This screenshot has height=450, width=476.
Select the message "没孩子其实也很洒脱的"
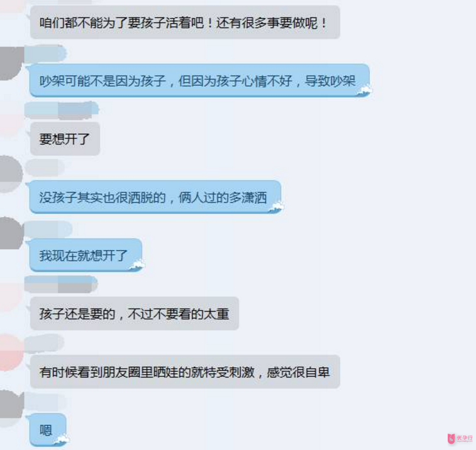(x=155, y=197)
